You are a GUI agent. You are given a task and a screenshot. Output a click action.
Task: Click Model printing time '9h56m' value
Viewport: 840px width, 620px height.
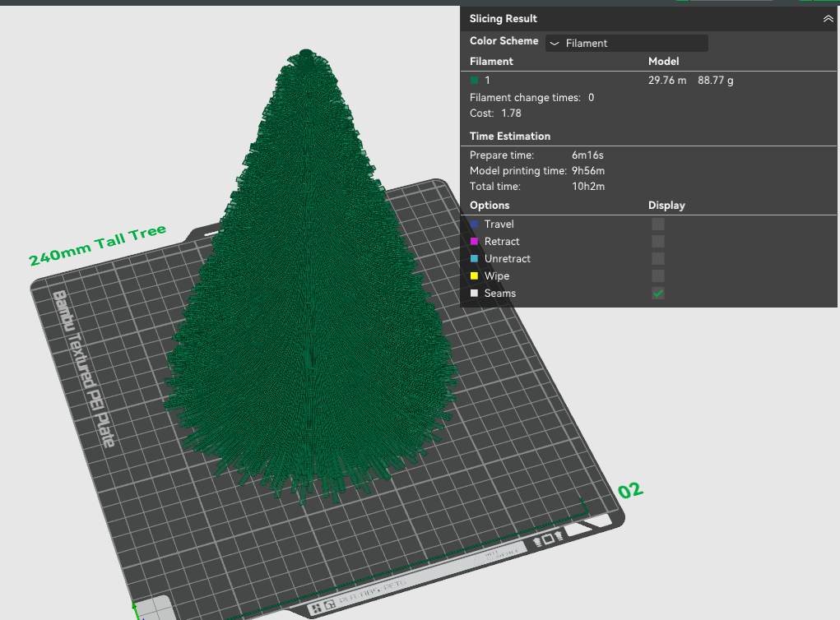click(587, 171)
